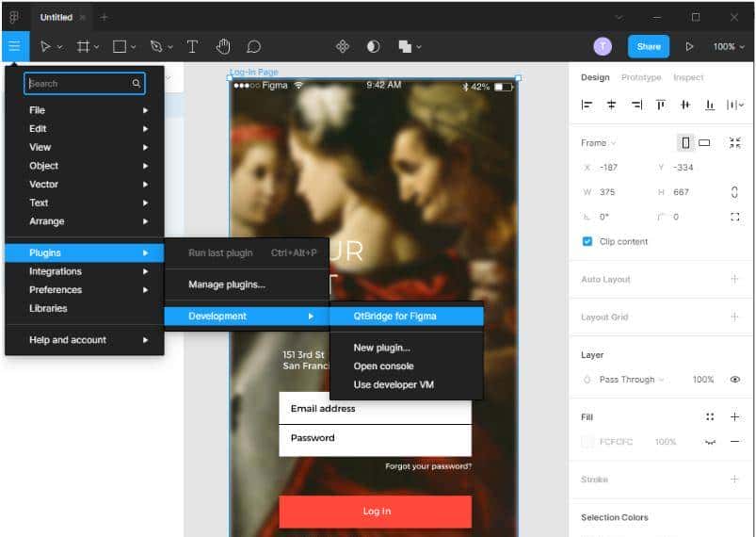Select the Rectangle shape tool
Viewport: 756px width, 537px height.
119,46
